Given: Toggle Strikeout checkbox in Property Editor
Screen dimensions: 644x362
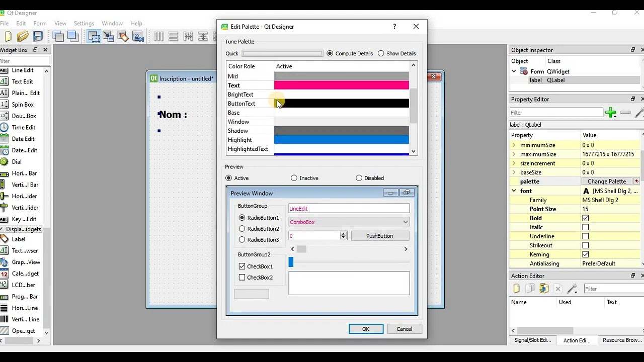Looking at the screenshot, I should click(x=586, y=245).
